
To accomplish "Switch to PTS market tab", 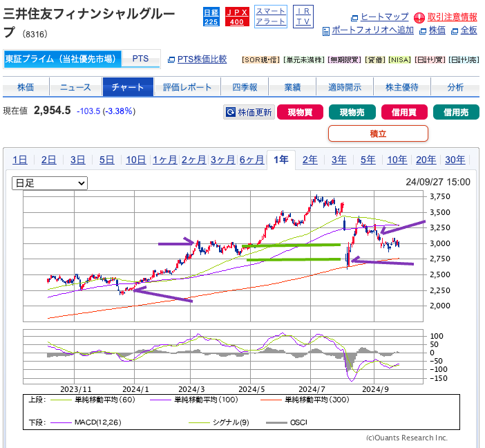I will pyautogui.click(x=140, y=59).
